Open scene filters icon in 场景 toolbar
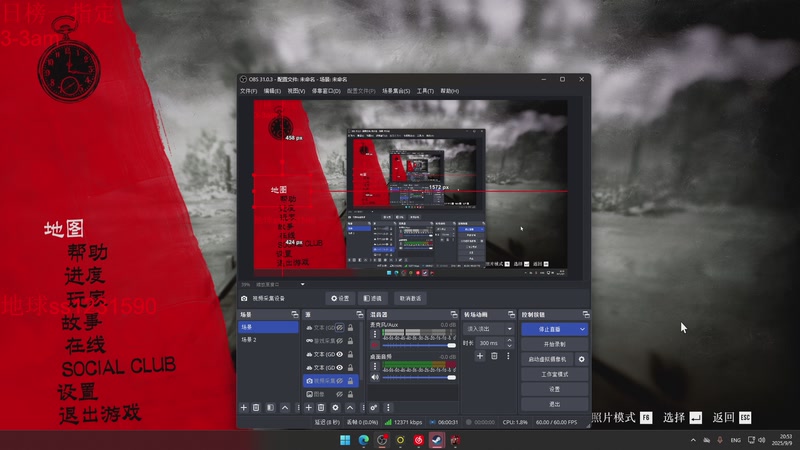Screen dimensions: 800x450 270,408
